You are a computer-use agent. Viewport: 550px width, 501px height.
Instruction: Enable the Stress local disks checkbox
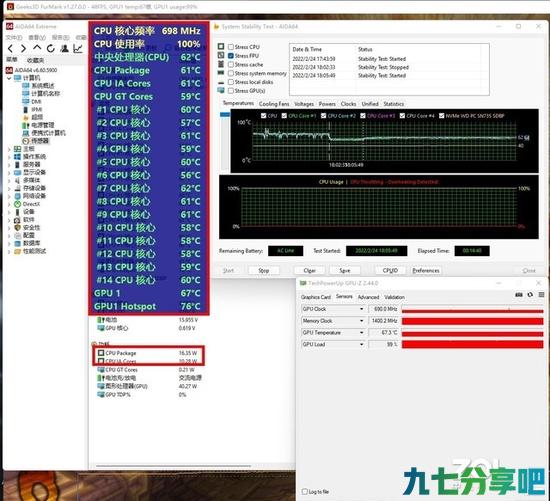231,82
